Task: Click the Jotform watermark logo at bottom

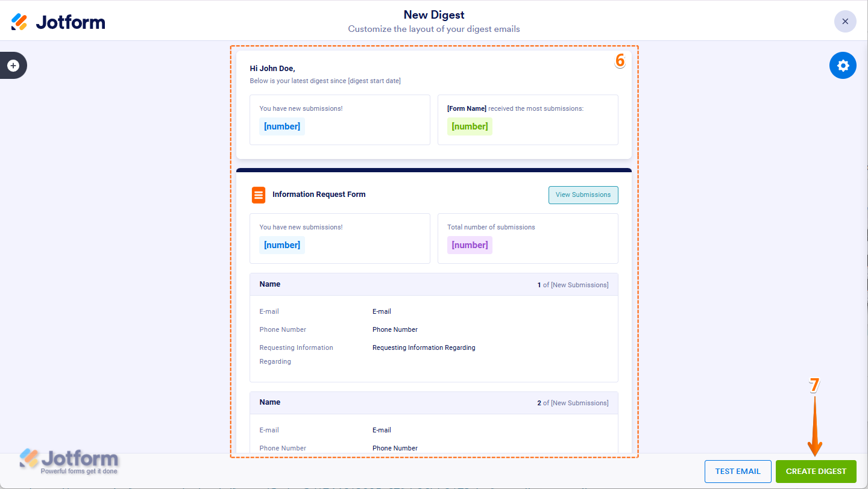Action: click(x=69, y=461)
